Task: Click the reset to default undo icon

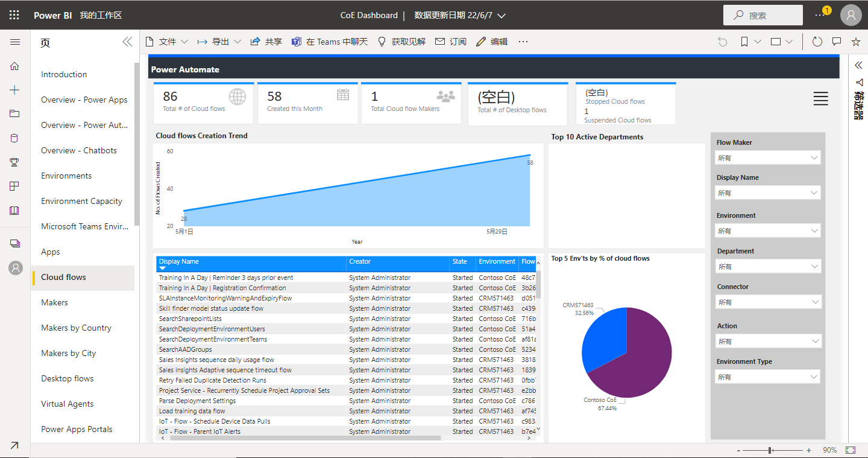Action: [x=723, y=42]
